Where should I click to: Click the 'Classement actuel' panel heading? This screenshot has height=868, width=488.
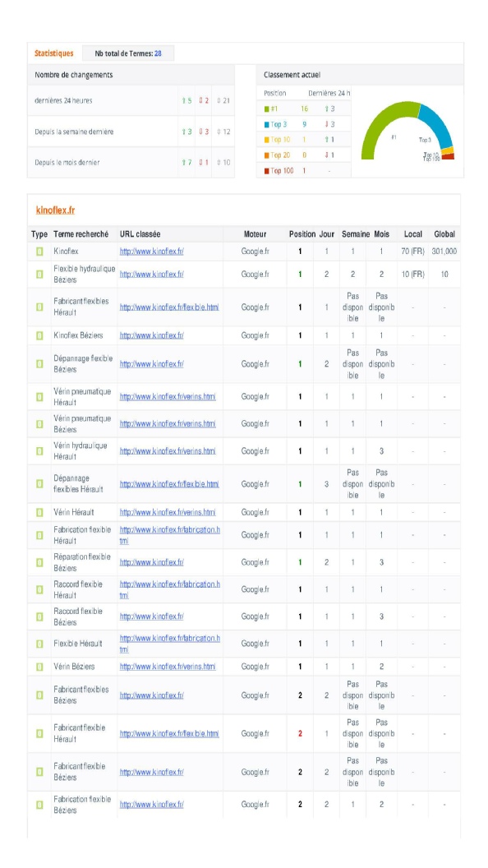coord(292,75)
